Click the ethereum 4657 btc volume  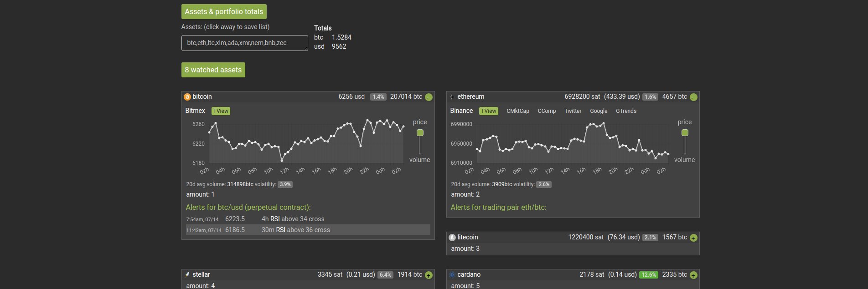point(675,96)
